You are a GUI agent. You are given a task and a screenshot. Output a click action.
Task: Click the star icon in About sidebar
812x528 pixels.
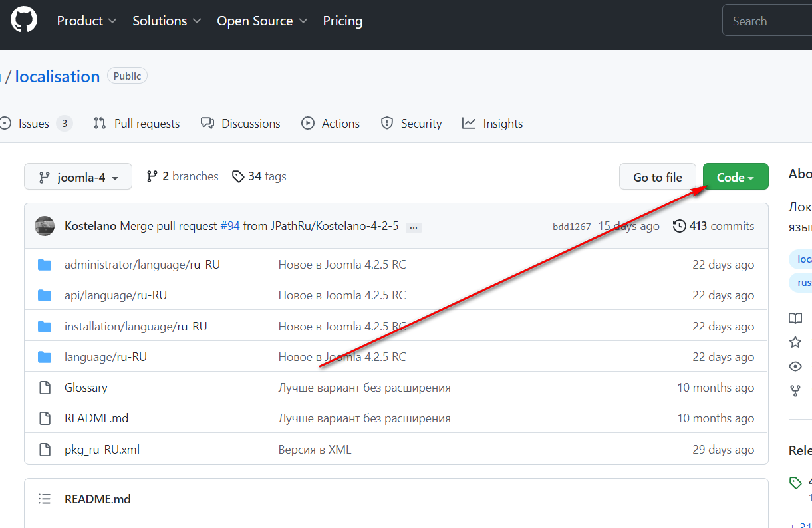(x=795, y=342)
